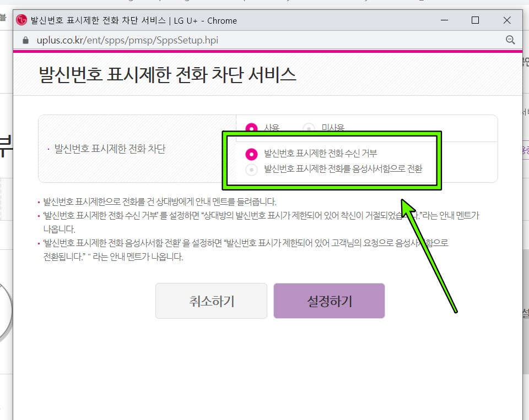Choose 발신번호 표시제한 전화 수신 거부 option
Screen dimensions: 529x420
coord(251,154)
